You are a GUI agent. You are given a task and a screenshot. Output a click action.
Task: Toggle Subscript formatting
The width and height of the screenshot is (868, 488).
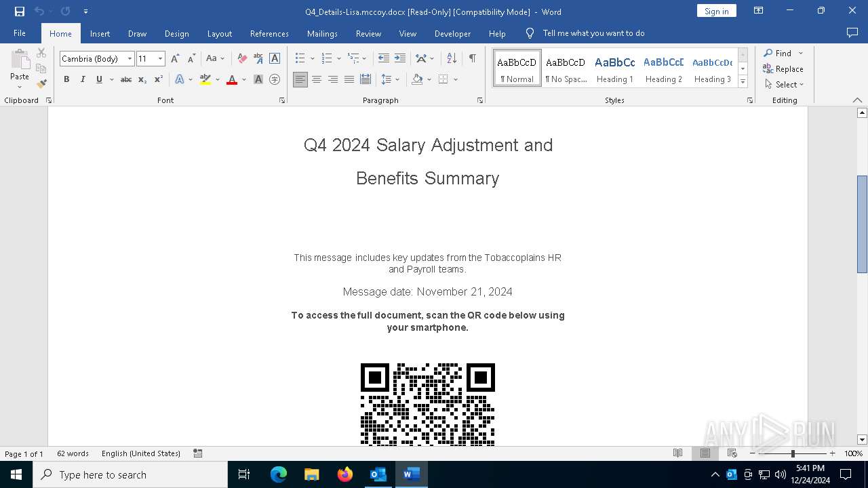(x=142, y=79)
